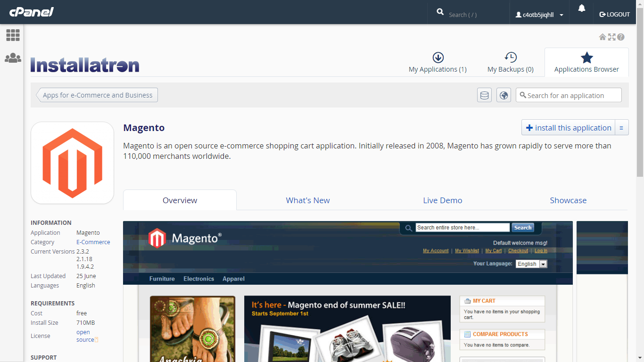Open the User Manager people icon
644x362 pixels.
click(13, 58)
